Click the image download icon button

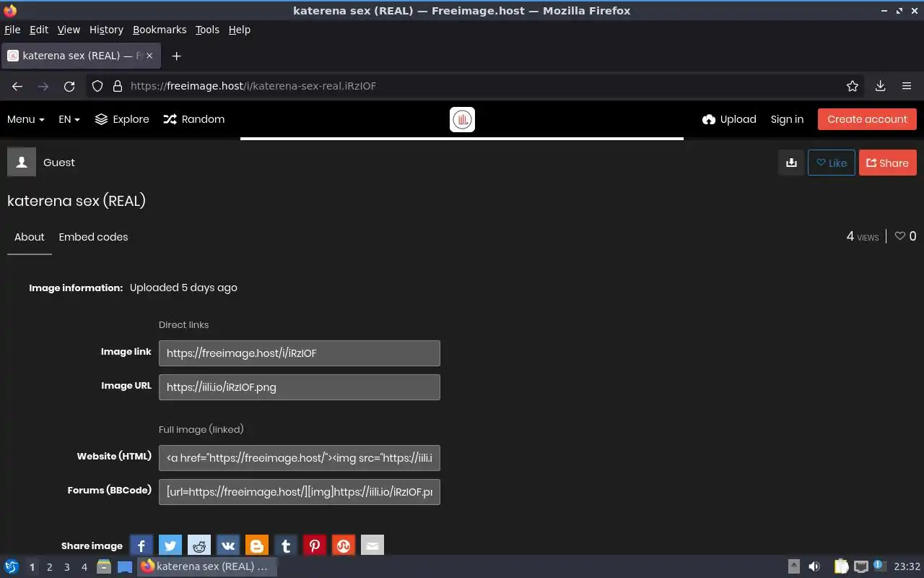791,163
